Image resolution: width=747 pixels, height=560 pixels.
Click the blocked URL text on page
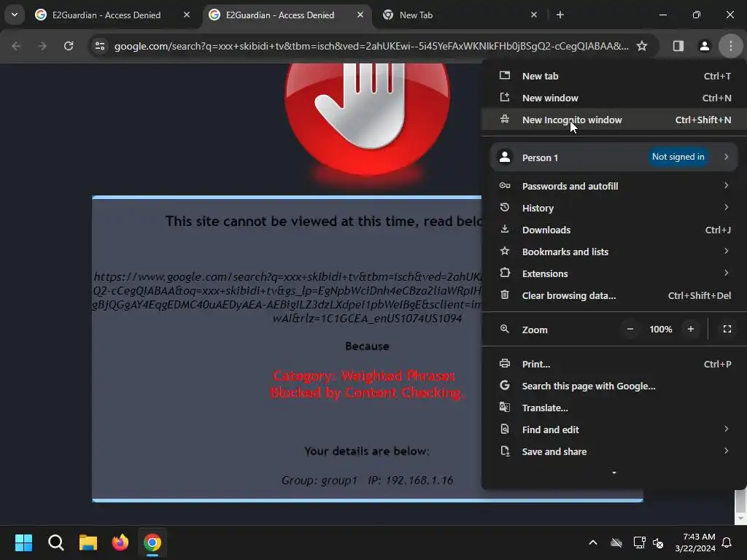point(287,297)
